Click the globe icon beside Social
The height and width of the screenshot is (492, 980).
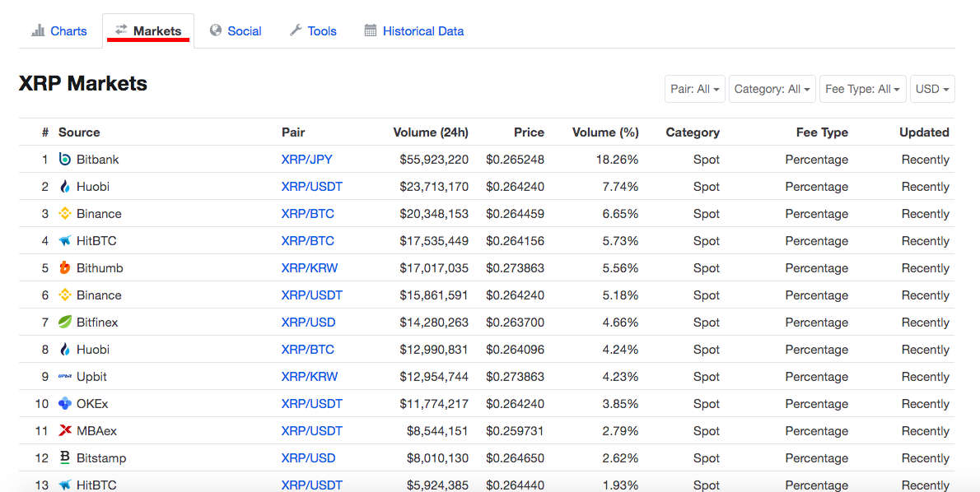click(x=216, y=30)
